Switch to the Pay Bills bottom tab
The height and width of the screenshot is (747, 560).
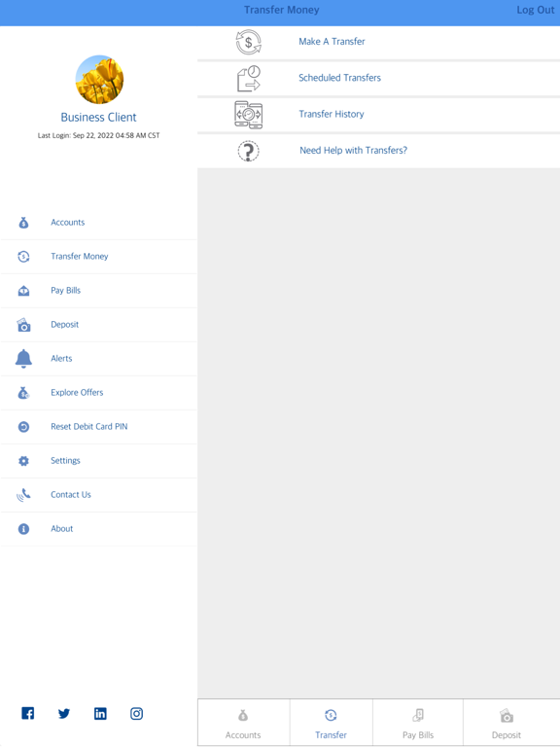pos(418,723)
